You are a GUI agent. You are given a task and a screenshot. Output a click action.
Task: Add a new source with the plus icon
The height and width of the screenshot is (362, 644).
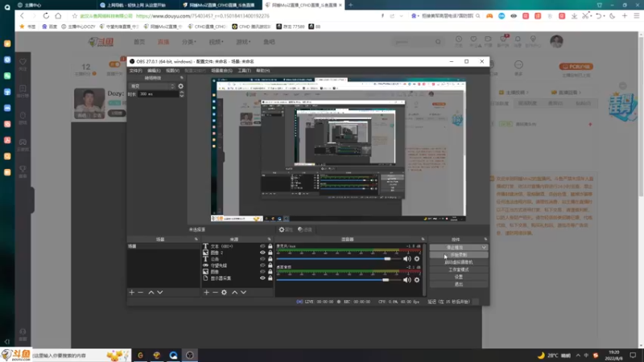[206, 292]
